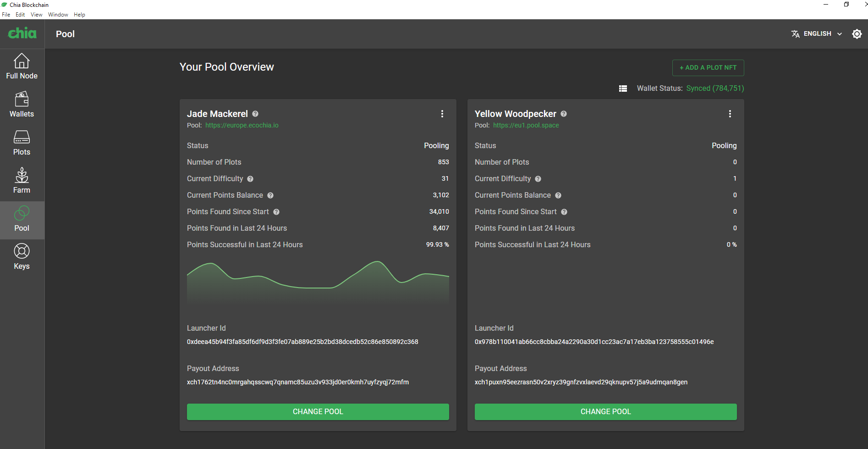This screenshot has height=449, width=868.
Task: Click Change Pool for Yellow Woodpecker
Action: (x=606, y=412)
